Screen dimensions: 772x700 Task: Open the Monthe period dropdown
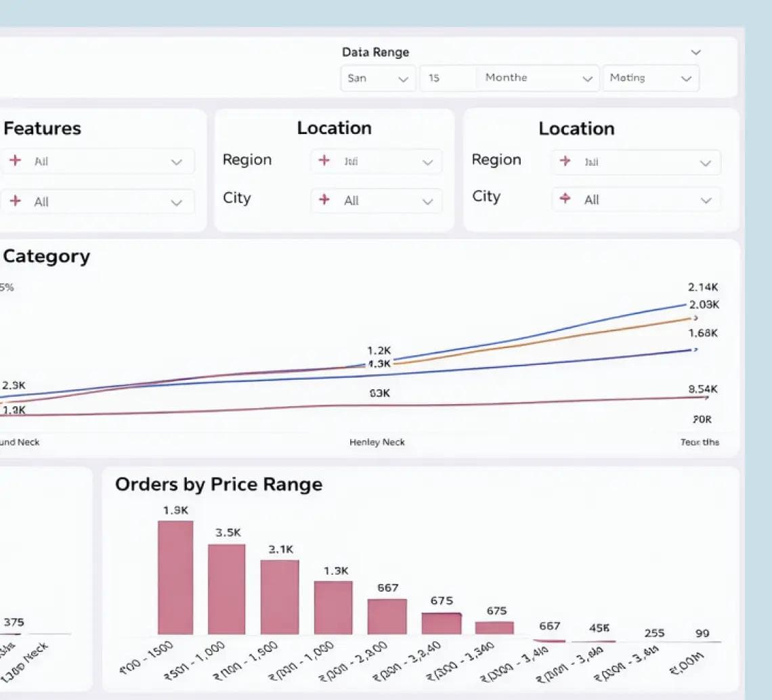coord(538,79)
